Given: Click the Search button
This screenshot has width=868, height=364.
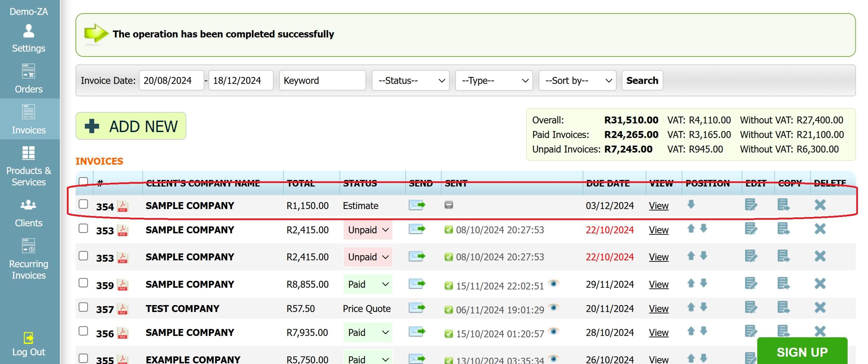Looking at the screenshot, I should click(642, 80).
